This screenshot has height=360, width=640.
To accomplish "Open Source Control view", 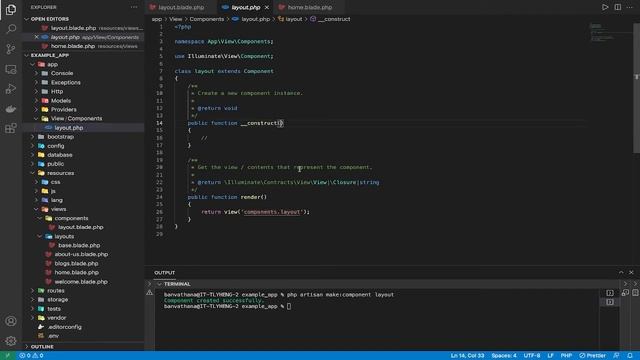I will [x=11, y=49].
